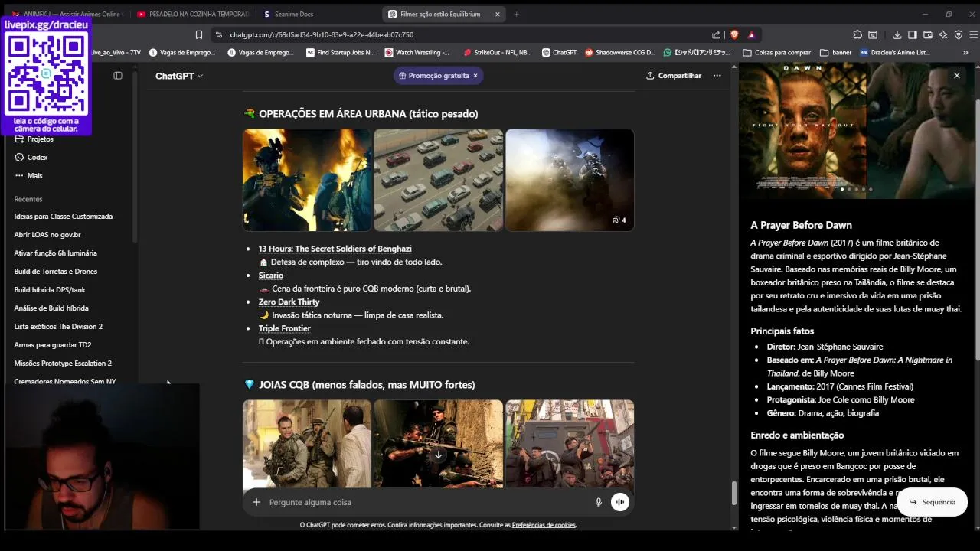Open chat Armas para guardar TD2

53,345
